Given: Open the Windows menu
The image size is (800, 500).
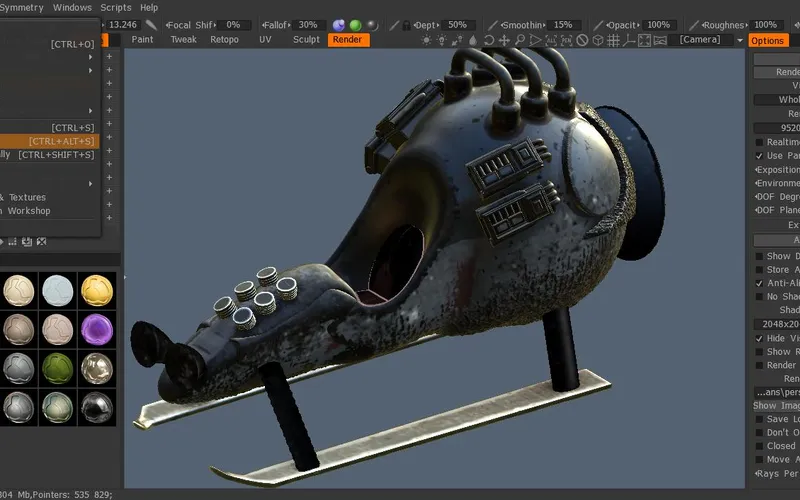Looking at the screenshot, I should [x=71, y=7].
